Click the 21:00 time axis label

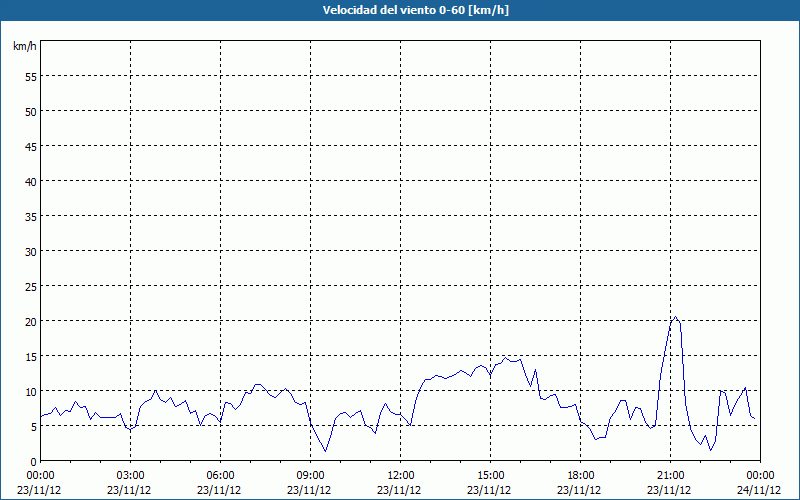[x=670, y=476]
